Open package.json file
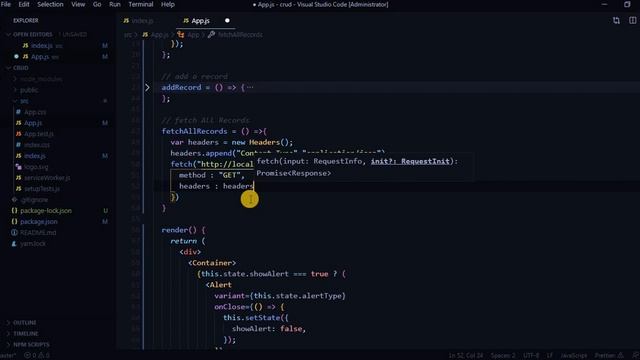The height and width of the screenshot is (360, 640). click(39, 222)
